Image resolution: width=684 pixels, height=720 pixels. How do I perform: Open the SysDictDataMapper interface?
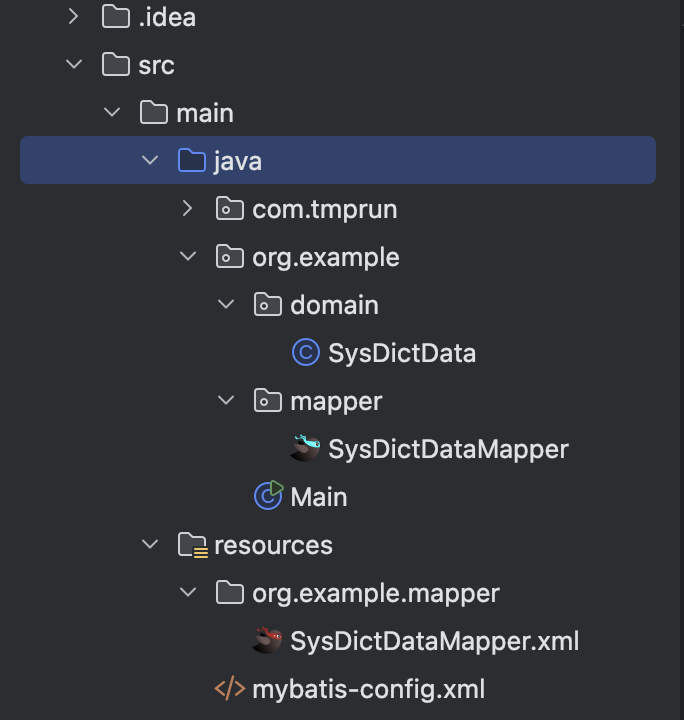tap(448, 449)
